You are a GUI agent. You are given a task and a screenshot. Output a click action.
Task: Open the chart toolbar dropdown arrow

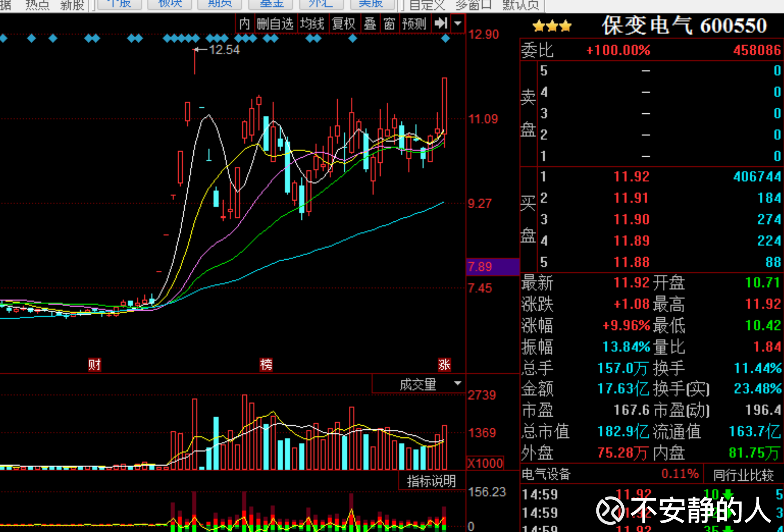pyautogui.click(x=458, y=23)
